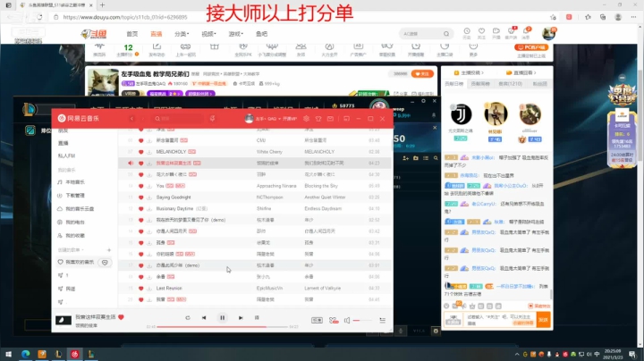Toggle heart on the You track row

pos(141,186)
